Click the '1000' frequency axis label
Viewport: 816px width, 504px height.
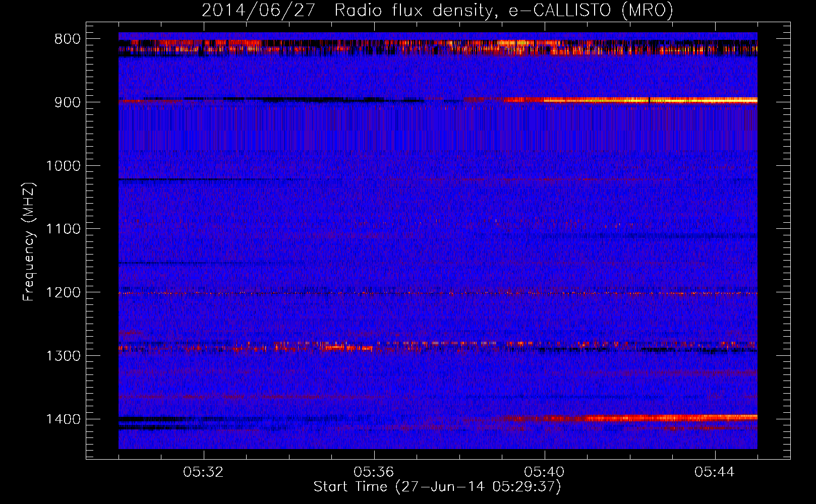63,166
